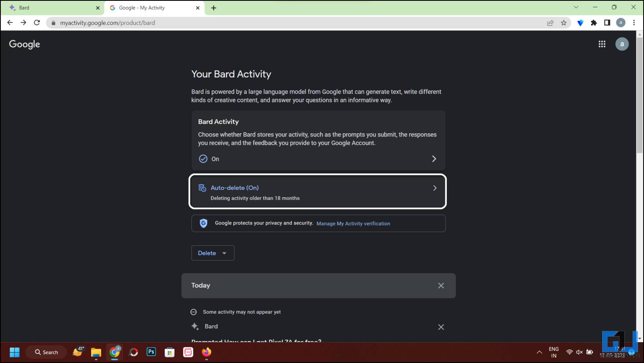Click the Chrome icon on the taskbar
The image size is (644, 363).
tap(115, 352)
